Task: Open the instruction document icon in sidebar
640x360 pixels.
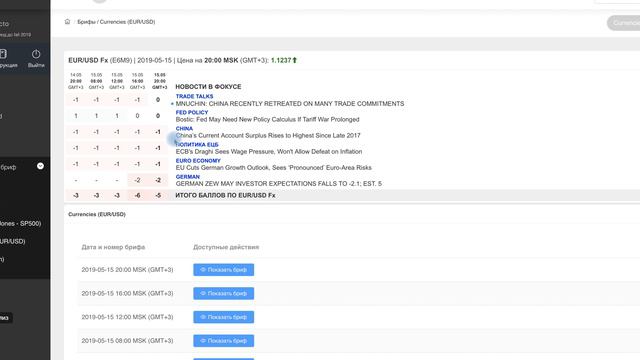Action: [x=3, y=54]
